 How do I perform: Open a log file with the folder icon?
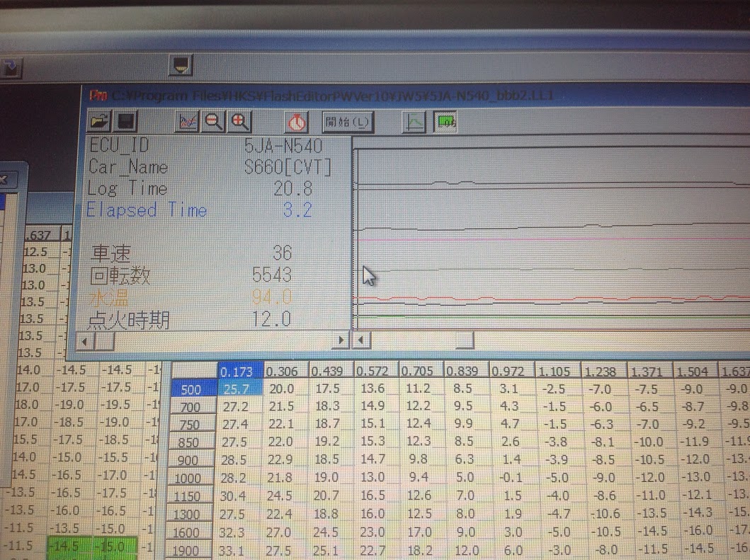pyautogui.click(x=99, y=122)
